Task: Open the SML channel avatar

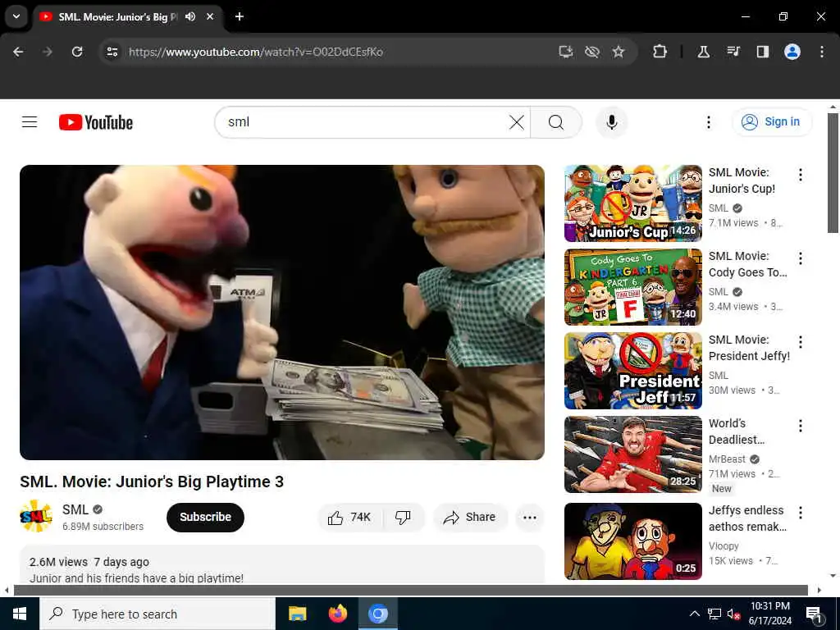Action: click(36, 517)
